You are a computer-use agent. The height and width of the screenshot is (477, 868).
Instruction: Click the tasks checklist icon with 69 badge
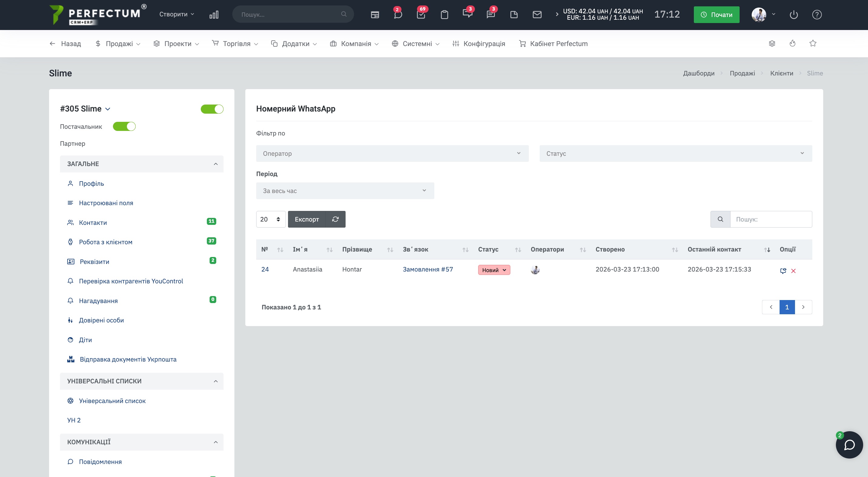[421, 15]
